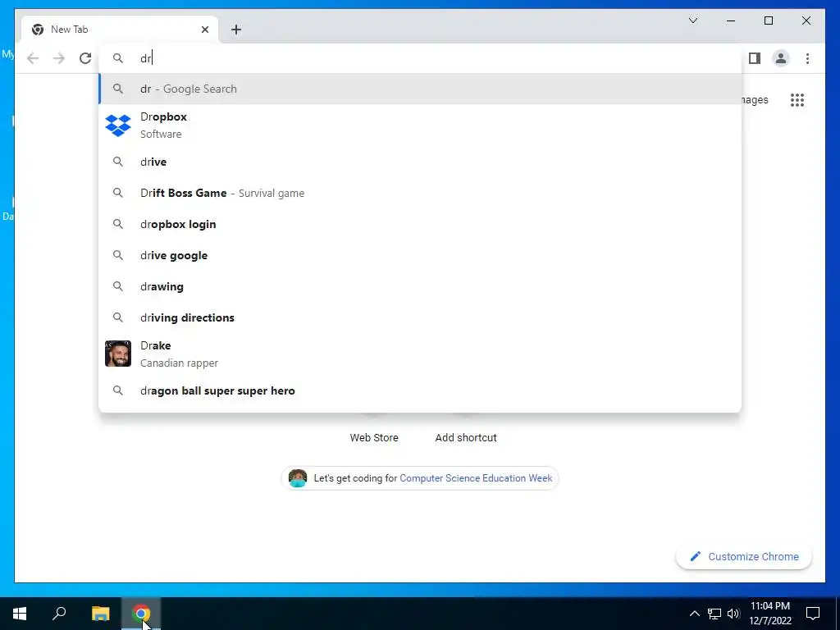Choose 'dragon ball super super hero' suggestion
This screenshot has width=840, height=630.
pos(420,391)
